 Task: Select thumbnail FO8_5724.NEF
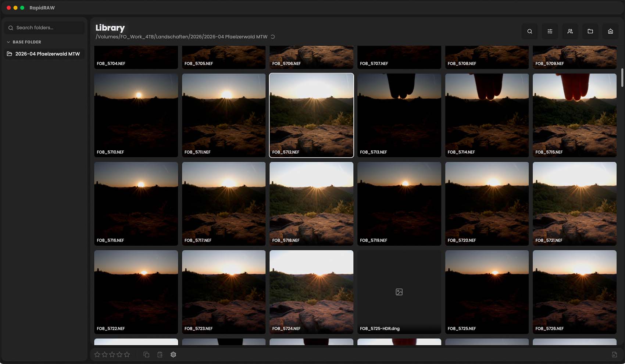point(311,292)
